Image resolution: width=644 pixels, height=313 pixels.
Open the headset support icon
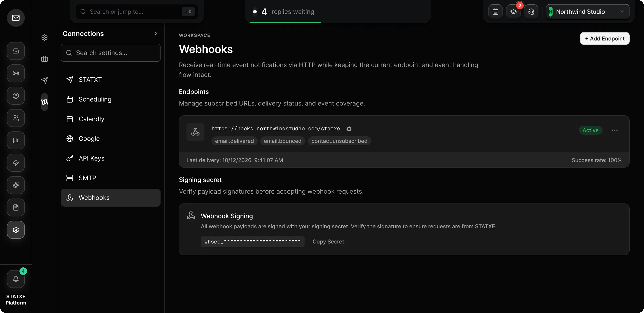coord(531,12)
